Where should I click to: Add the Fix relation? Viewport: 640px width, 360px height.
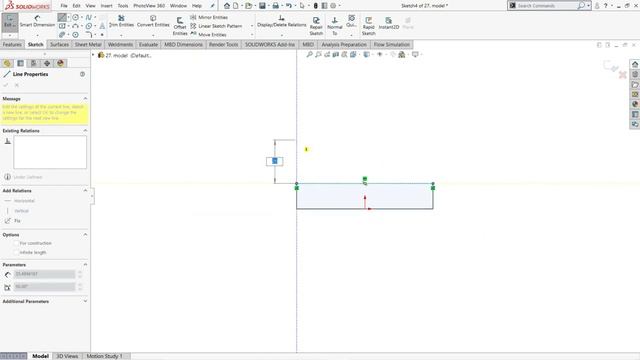point(12,221)
